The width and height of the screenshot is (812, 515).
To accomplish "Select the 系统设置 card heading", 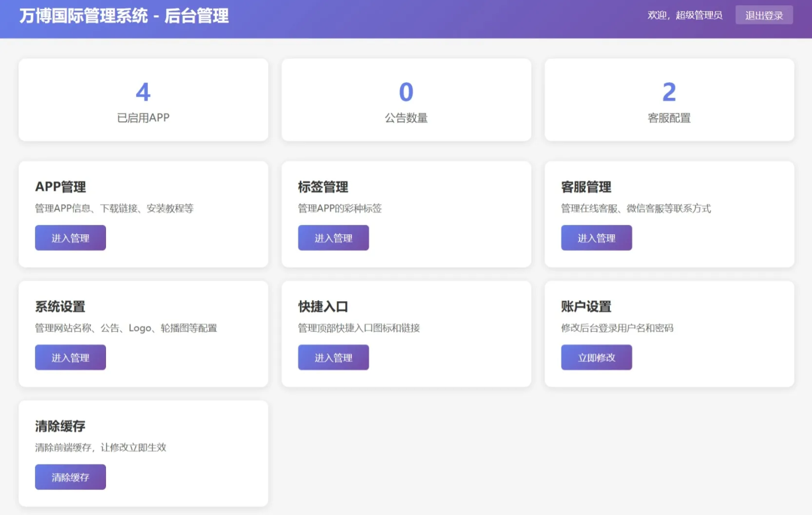I will click(60, 306).
